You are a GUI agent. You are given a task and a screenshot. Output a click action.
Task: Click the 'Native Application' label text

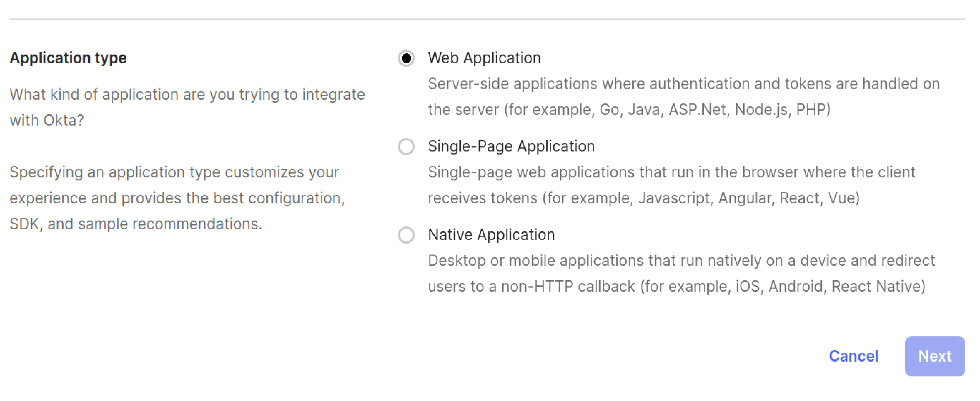(491, 235)
